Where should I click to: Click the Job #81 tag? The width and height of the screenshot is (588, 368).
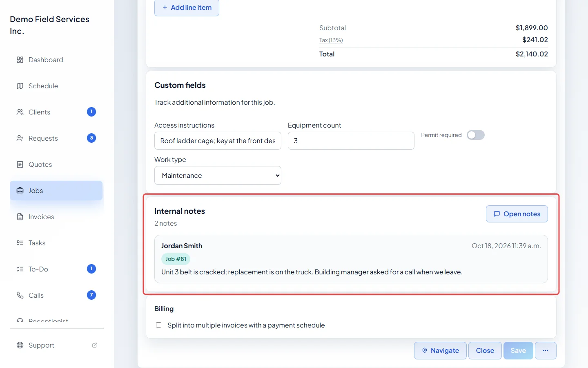click(176, 259)
